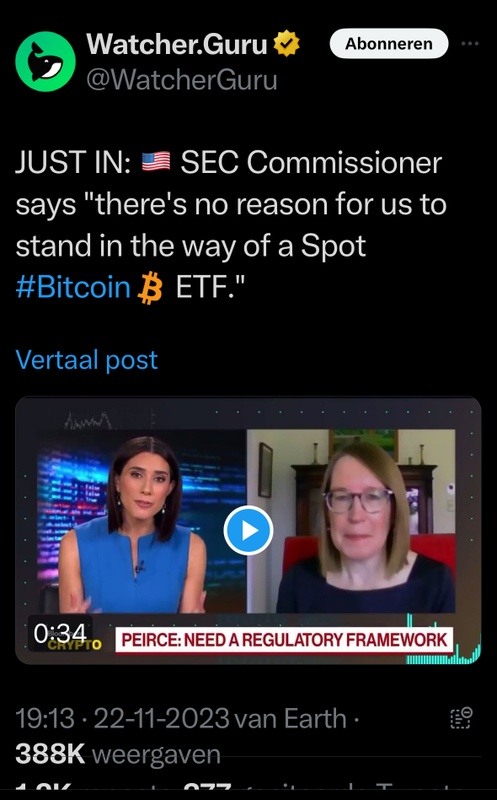Screen dimensions: 497x800
Task: Open the @WatcherGuru handle
Action: pos(182,80)
